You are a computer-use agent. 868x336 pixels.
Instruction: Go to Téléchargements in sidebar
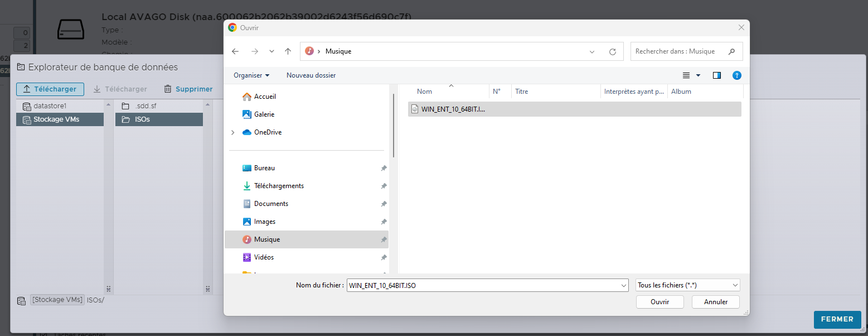point(278,186)
